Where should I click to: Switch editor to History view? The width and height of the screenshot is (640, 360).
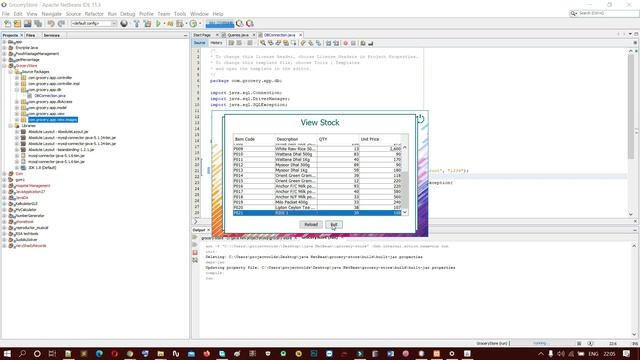pyautogui.click(x=216, y=43)
